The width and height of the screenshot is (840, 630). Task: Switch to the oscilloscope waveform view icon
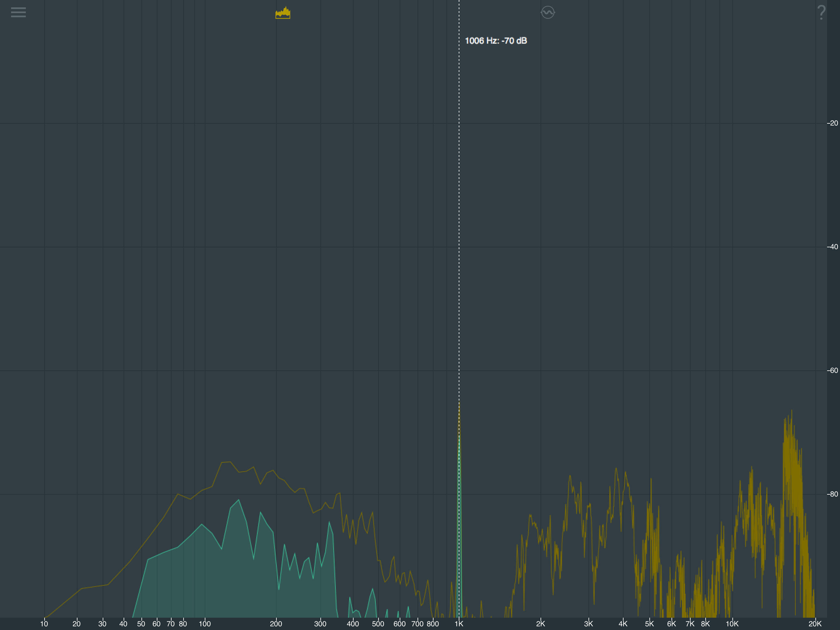point(548,13)
